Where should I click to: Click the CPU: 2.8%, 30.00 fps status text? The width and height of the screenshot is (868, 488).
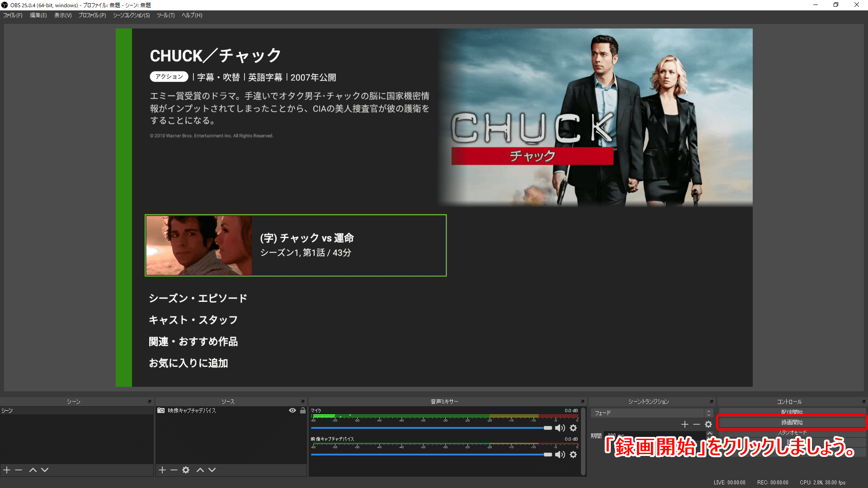click(822, 483)
